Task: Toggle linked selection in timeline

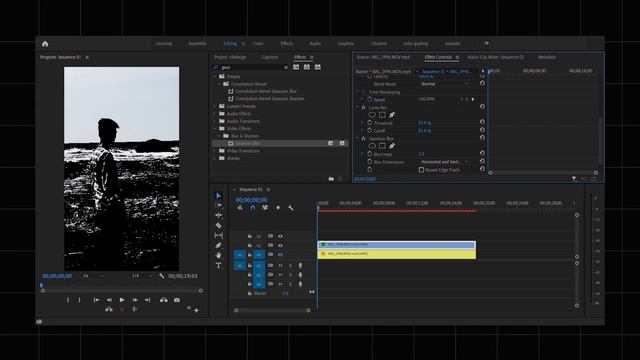Action: click(265, 208)
